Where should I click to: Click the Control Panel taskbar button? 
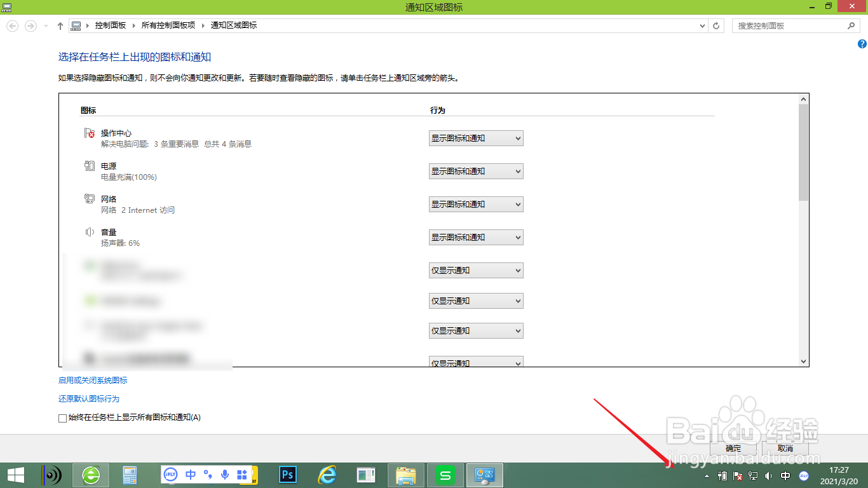pos(485,475)
